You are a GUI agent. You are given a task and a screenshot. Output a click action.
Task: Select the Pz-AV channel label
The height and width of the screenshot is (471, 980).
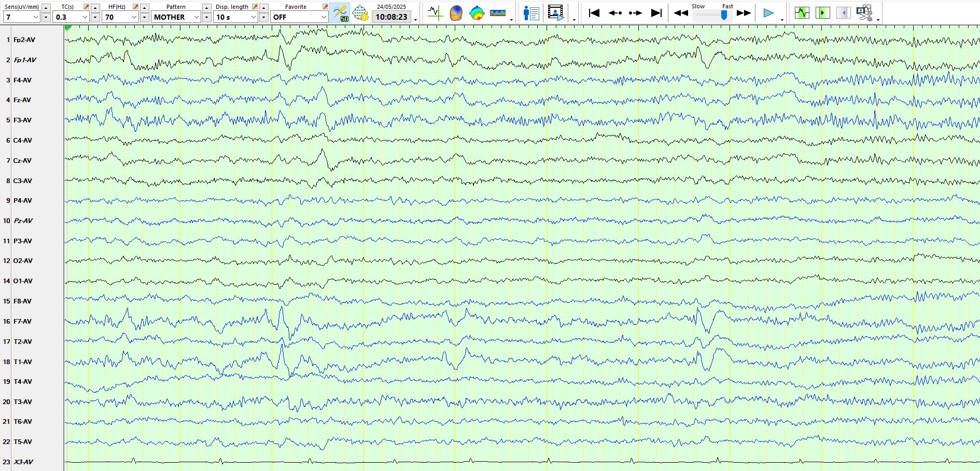[23, 220]
